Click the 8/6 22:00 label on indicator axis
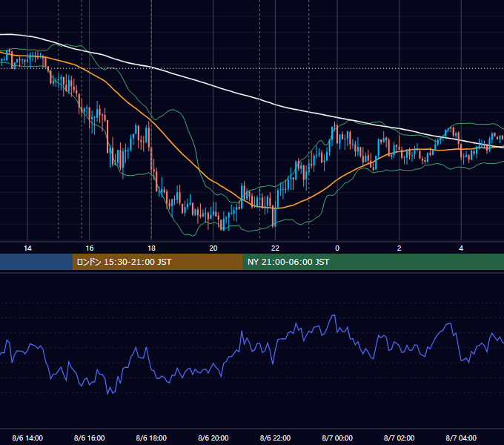 275,438
